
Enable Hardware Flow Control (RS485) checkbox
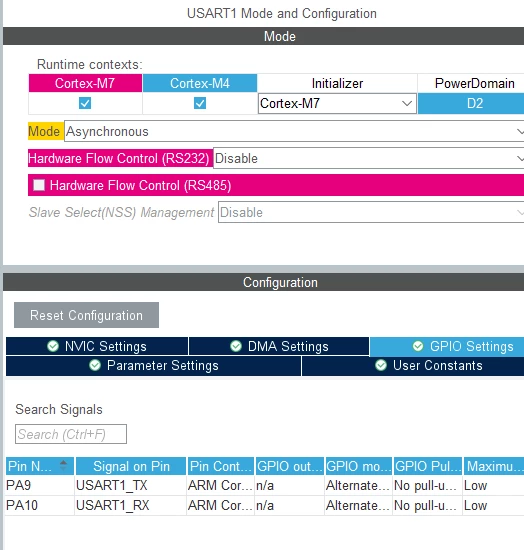(39, 185)
